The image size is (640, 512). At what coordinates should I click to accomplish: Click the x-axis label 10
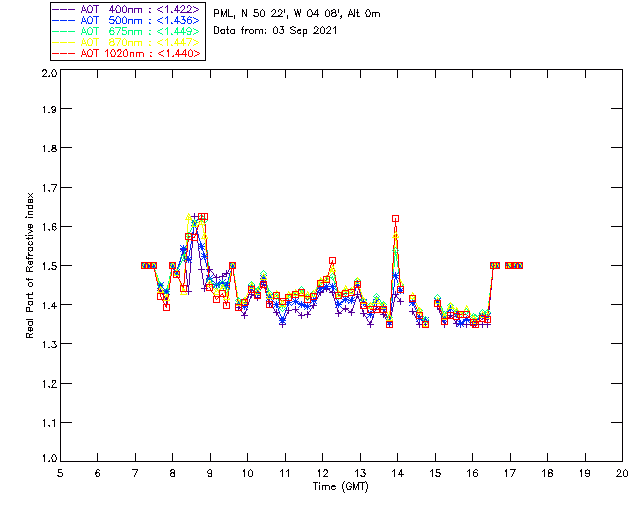(247, 473)
